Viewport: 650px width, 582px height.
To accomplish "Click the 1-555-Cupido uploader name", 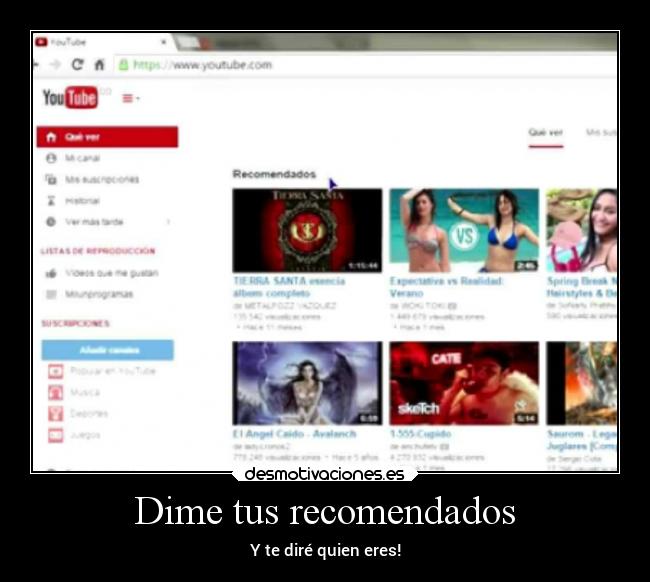I will point(419,446).
